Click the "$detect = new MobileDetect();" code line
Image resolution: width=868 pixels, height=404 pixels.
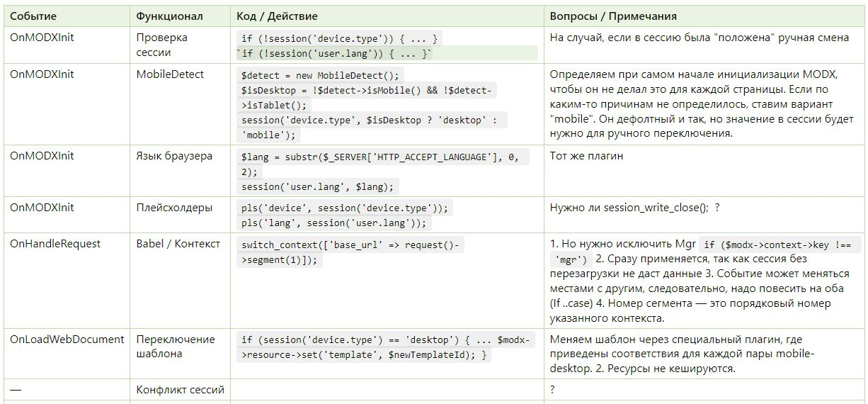tap(320, 76)
